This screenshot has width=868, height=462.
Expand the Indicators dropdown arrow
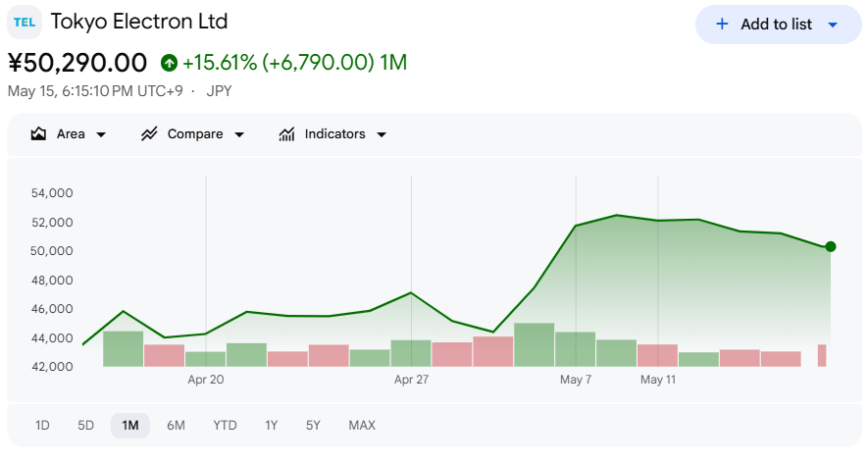382,134
